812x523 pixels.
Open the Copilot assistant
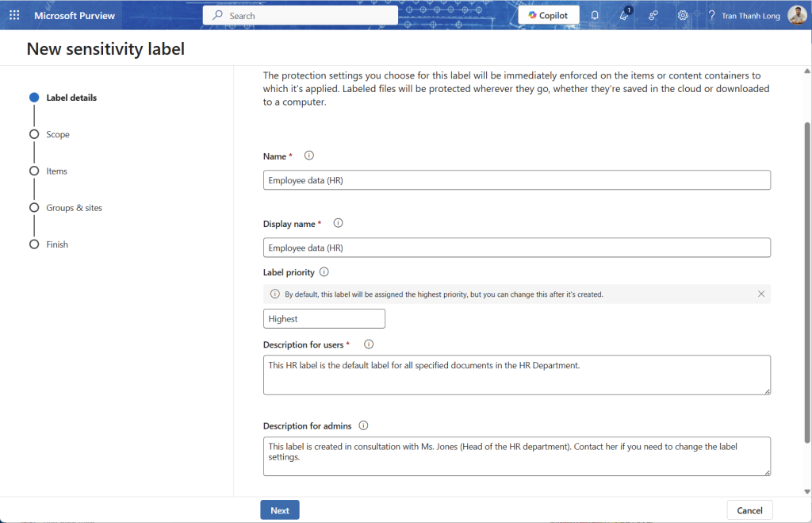point(549,15)
